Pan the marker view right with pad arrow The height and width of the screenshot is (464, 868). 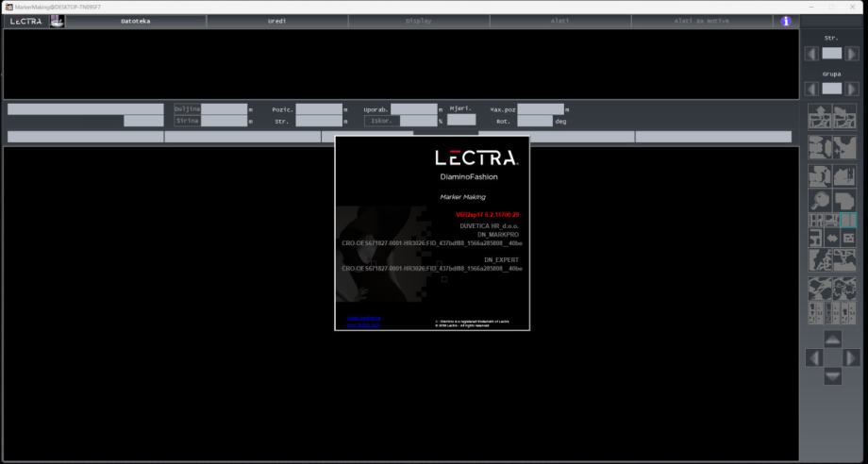click(851, 357)
